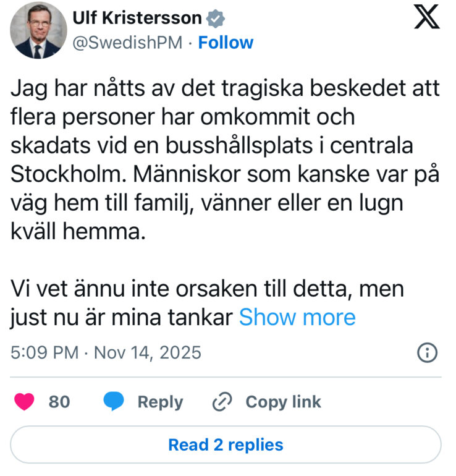Expand the tweet with Show more
Screen dimensions: 456x476
tap(297, 317)
